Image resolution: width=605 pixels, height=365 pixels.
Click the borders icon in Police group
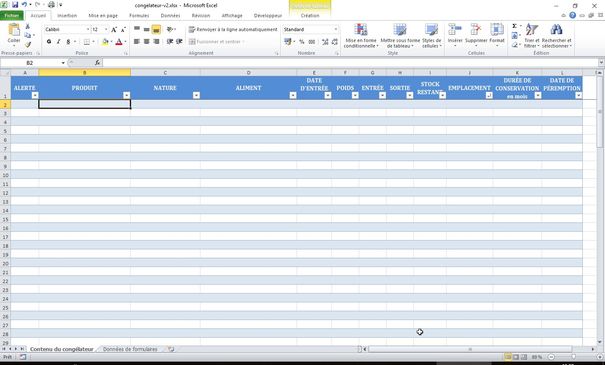tap(87, 42)
